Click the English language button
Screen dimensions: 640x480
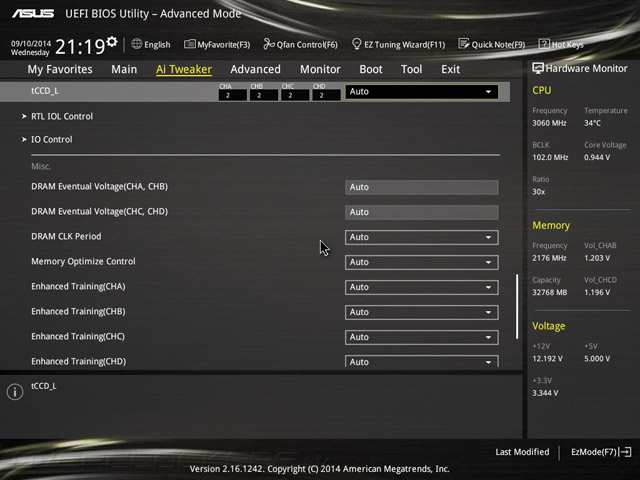pos(151,44)
